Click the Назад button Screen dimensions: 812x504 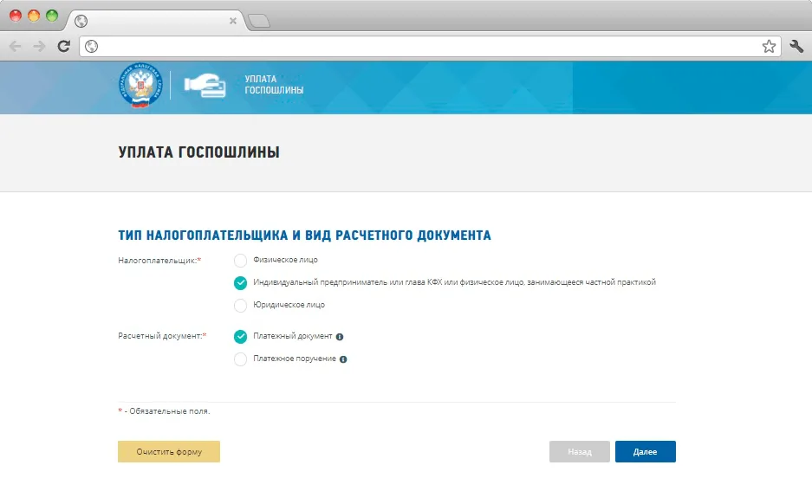580,452
